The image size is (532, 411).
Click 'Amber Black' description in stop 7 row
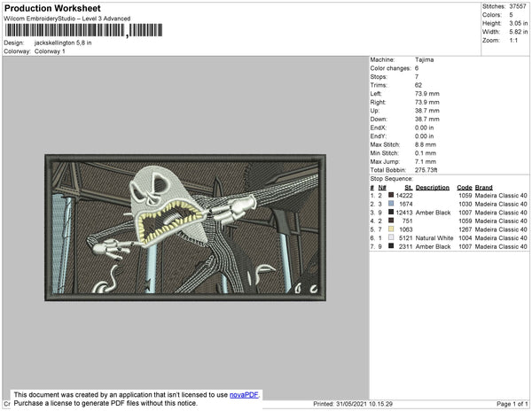pos(433,246)
